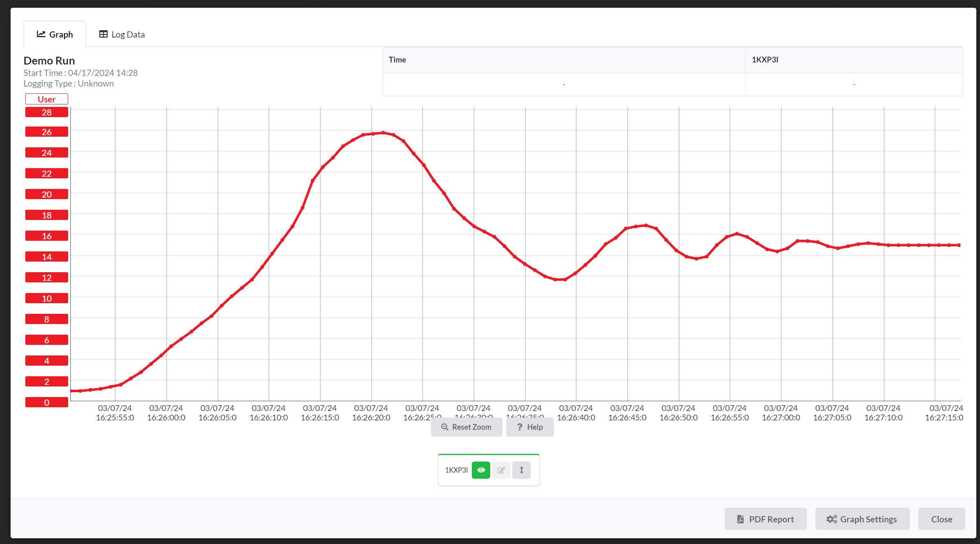Click the edit pencil icon for 1KXP3I
Screen dimensions: 980x544
coord(501,470)
